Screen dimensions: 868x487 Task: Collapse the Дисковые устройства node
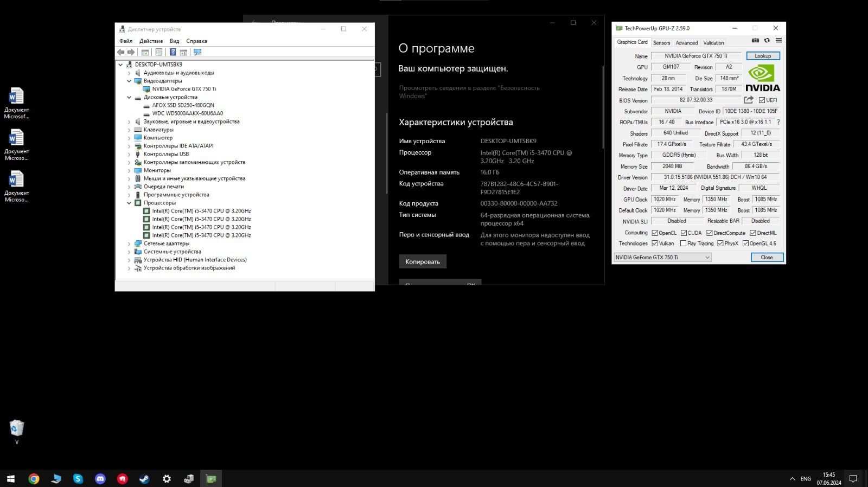129,97
